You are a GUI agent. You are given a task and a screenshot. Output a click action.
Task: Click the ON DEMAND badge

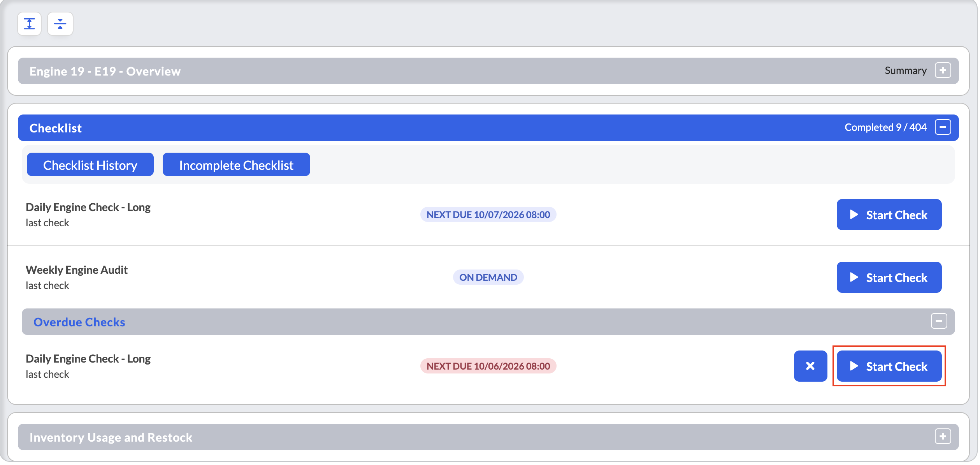tap(488, 278)
